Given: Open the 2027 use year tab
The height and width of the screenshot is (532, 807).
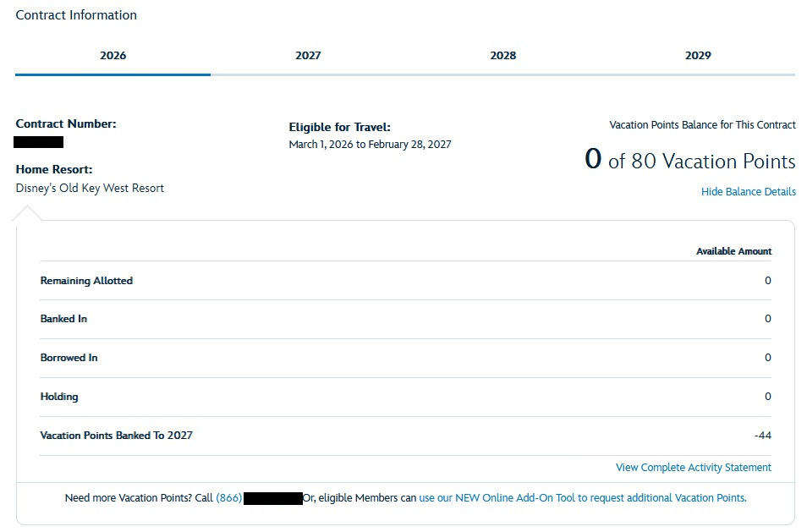Looking at the screenshot, I should pyautogui.click(x=308, y=56).
